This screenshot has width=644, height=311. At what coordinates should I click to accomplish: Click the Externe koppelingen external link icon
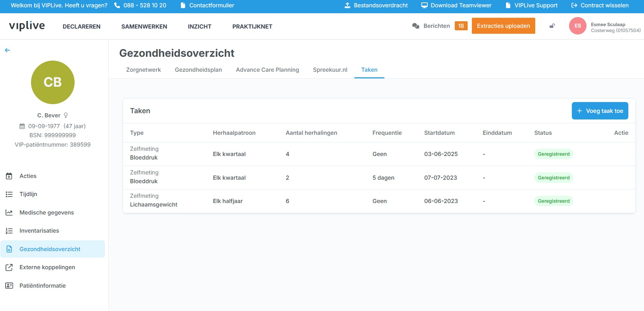tap(9, 267)
